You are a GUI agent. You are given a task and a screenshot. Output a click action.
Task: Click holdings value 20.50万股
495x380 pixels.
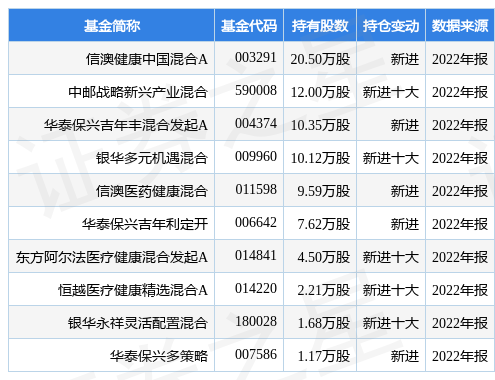pyautogui.click(x=320, y=59)
